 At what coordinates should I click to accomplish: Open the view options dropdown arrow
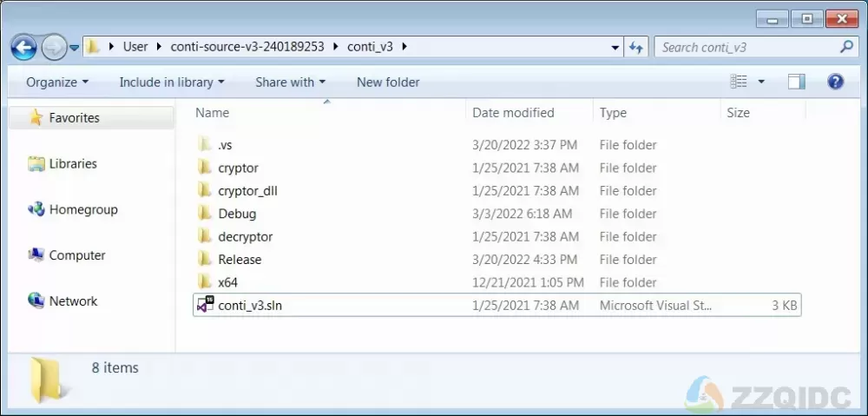click(761, 82)
